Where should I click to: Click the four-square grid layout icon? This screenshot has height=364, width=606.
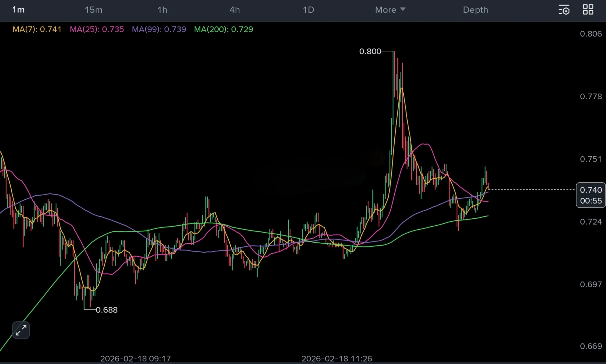pos(588,10)
